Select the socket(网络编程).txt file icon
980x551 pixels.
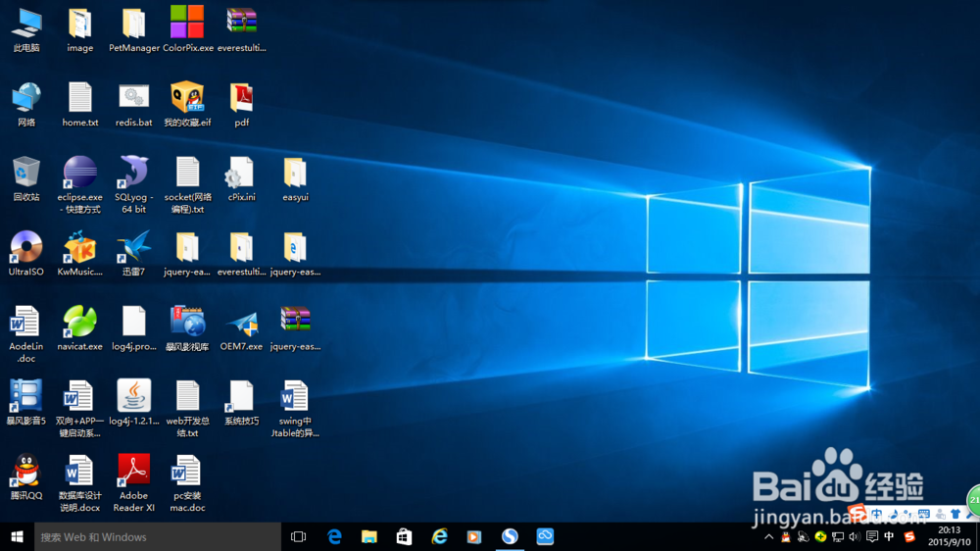point(187,185)
